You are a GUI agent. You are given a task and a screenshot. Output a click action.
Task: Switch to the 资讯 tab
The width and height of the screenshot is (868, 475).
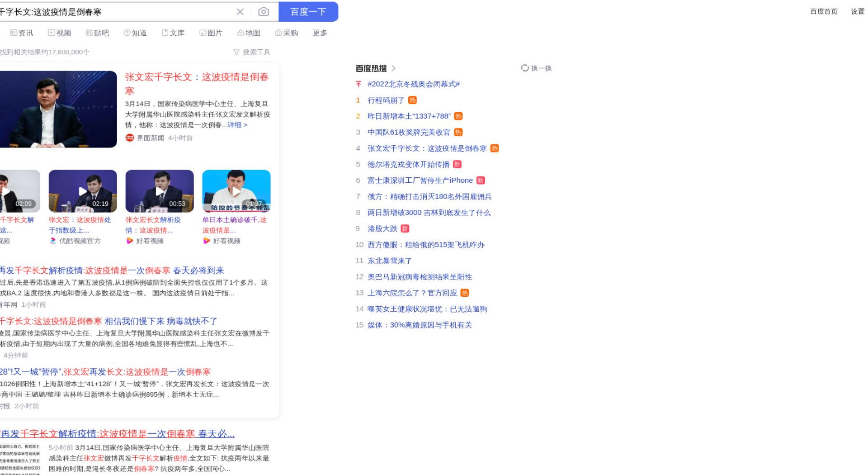(22, 33)
